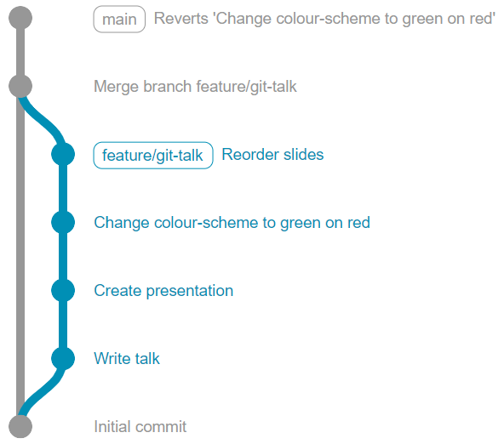
Task: Click the blue curve branching from Initial commit
Action: [x=43, y=391]
